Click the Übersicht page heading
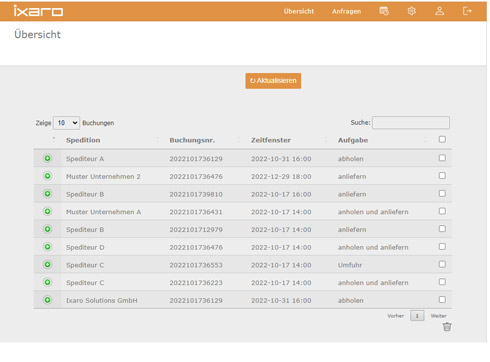 point(37,34)
